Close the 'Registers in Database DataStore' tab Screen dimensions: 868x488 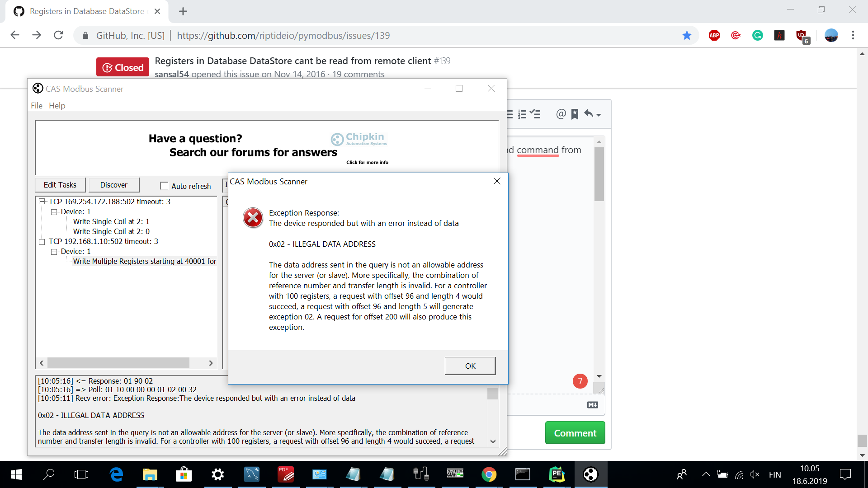[157, 11]
